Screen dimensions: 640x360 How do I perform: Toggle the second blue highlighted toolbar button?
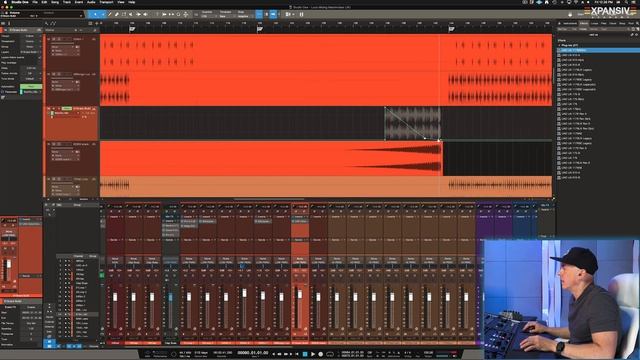[x=273, y=15]
